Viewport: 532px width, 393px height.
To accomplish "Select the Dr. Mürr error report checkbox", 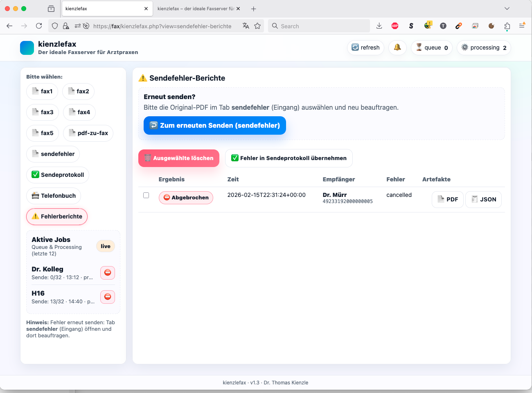I will click(x=146, y=195).
